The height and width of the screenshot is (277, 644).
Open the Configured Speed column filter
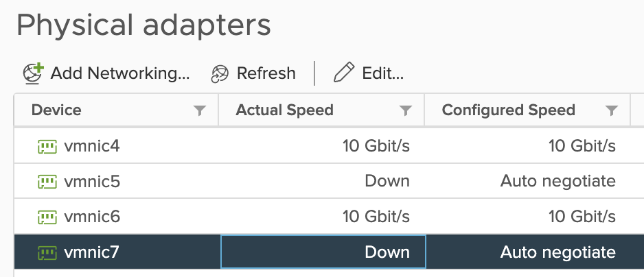click(612, 110)
